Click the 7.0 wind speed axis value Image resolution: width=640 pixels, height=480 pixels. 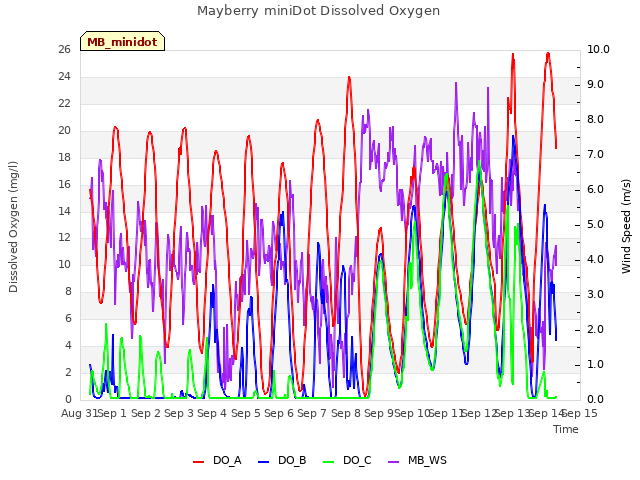point(595,155)
